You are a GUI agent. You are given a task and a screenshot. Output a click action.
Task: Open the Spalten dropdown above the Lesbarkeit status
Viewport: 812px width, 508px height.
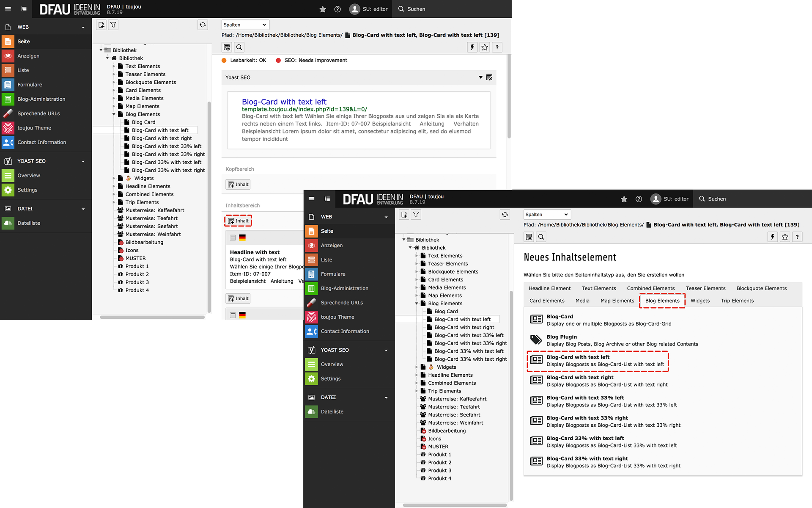pos(245,25)
